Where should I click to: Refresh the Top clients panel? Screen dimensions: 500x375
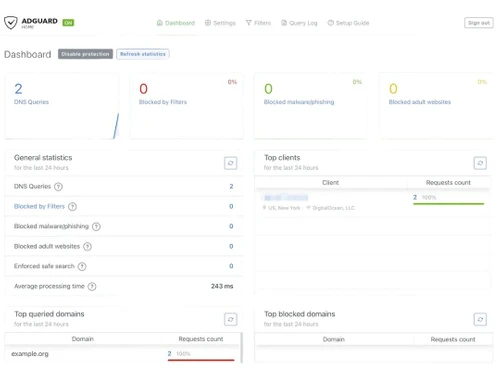(x=480, y=163)
